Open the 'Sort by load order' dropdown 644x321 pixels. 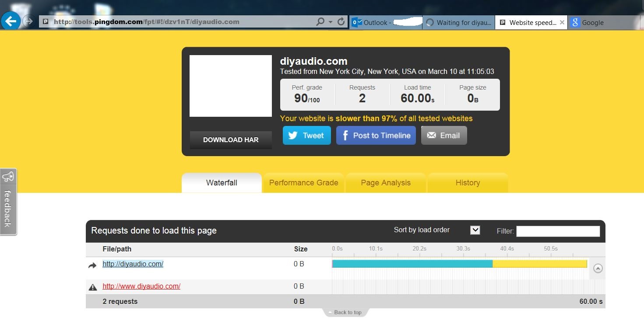(475, 230)
